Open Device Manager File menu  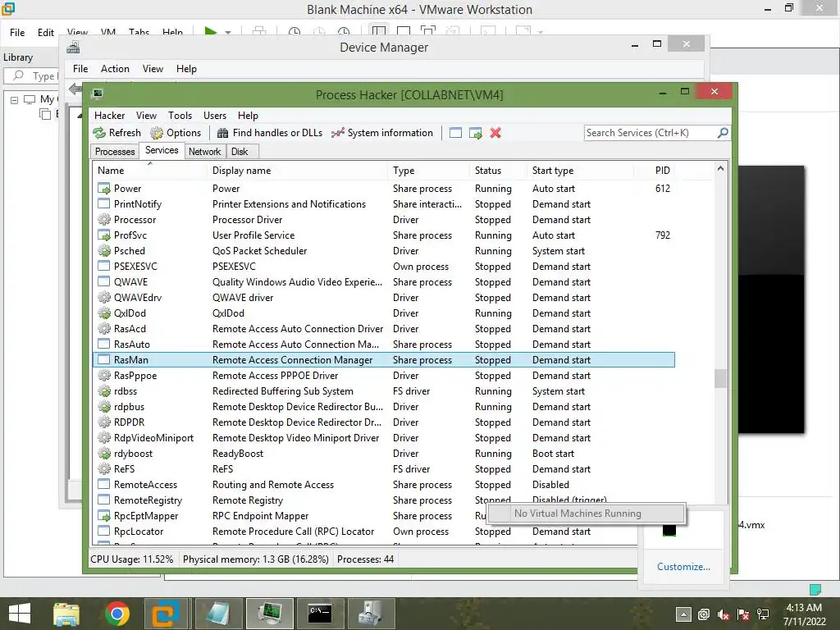point(80,69)
